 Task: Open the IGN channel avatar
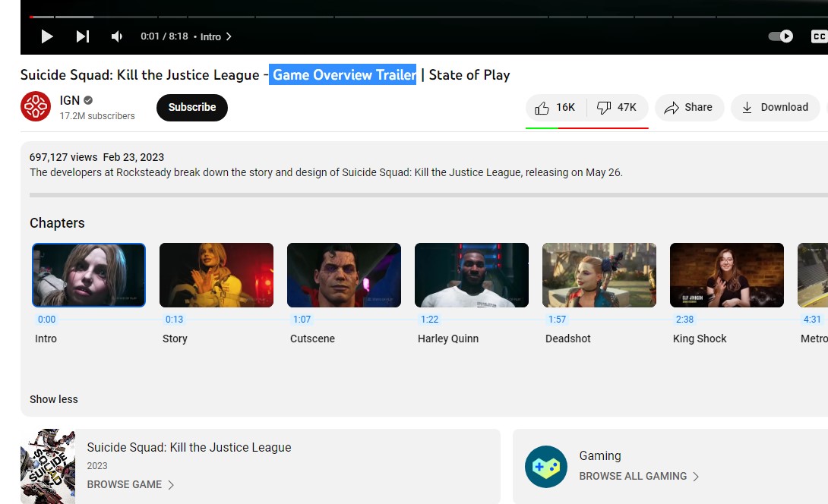(x=36, y=106)
